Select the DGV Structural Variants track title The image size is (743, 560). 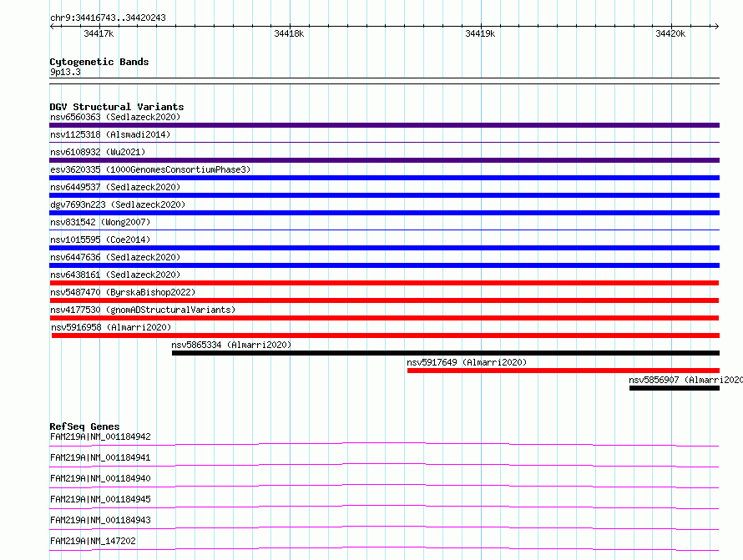117,107
